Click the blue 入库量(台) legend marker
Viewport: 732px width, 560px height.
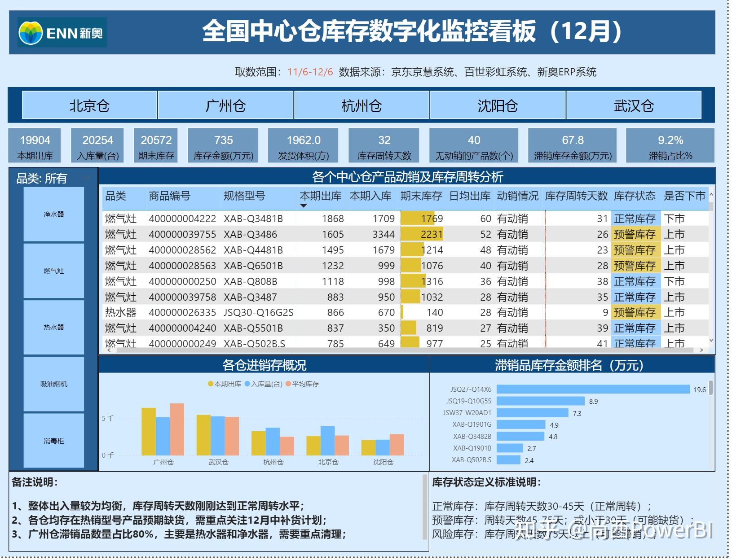pyautogui.click(x=247, y=384)
